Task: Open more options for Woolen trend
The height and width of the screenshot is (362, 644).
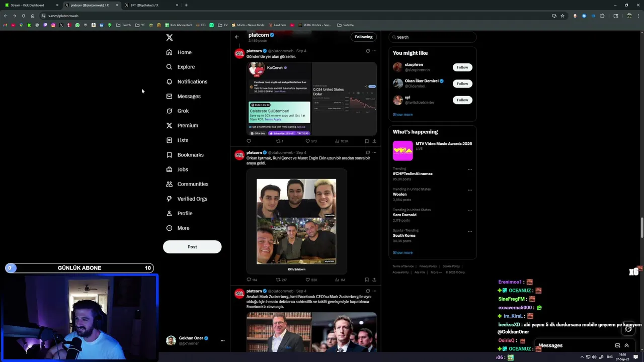Action: tap(470, 190)
